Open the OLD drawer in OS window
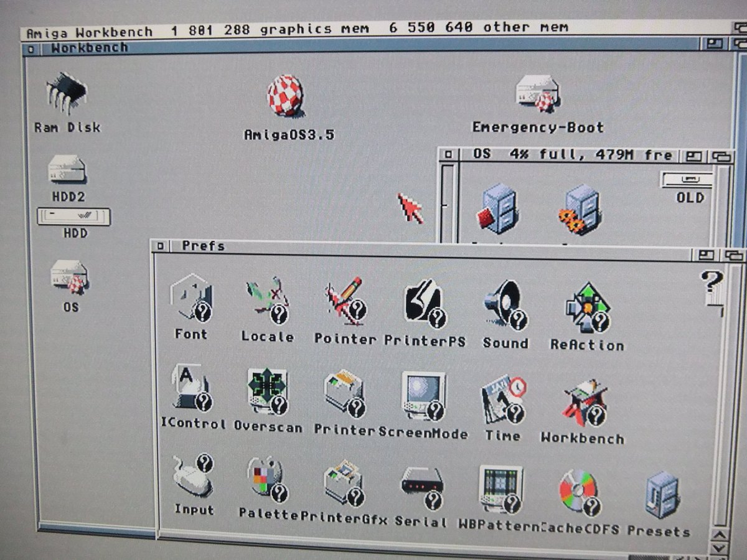 click(688, 180)
